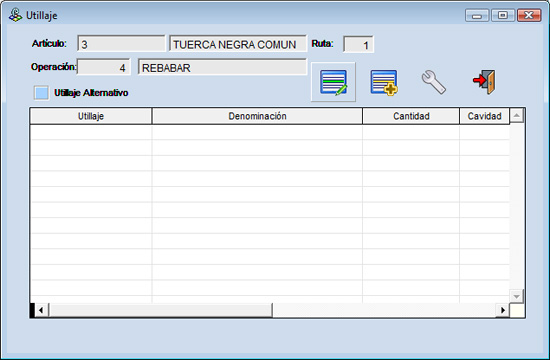Click the Cantidad column header
This screenshot has width=550, height=360.
[411, 116]
